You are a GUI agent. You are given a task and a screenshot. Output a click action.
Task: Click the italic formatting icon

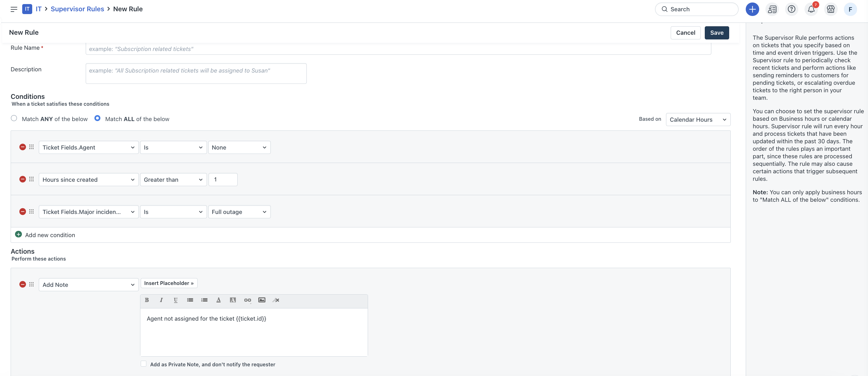(x=161, y=300)
